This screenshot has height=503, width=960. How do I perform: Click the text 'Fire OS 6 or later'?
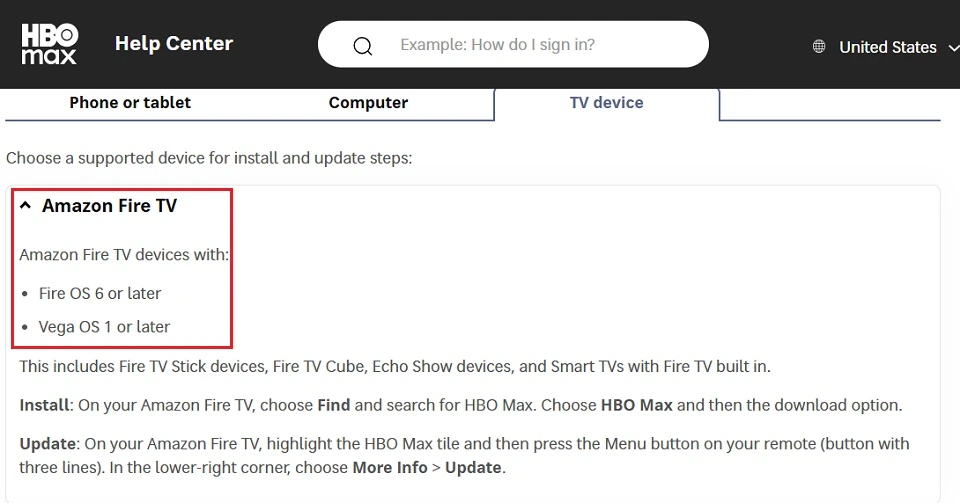click(100, 293)
